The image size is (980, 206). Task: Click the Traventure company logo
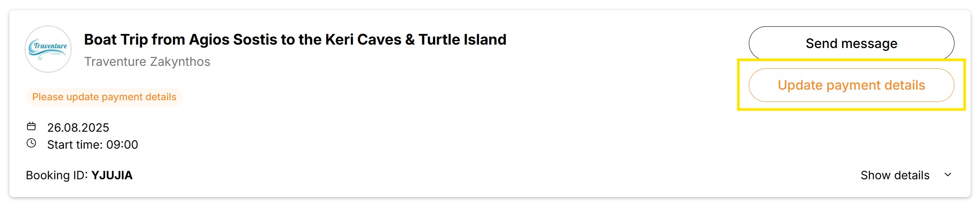click(x=48, y=49)
